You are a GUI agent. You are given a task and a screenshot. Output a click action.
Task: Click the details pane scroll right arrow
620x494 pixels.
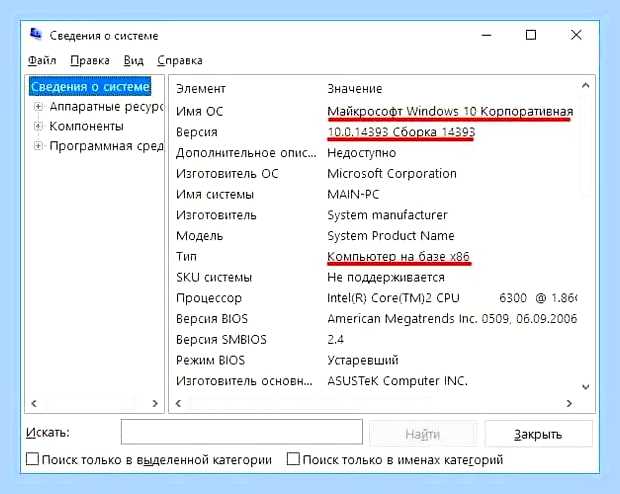(x=569, y=403)
